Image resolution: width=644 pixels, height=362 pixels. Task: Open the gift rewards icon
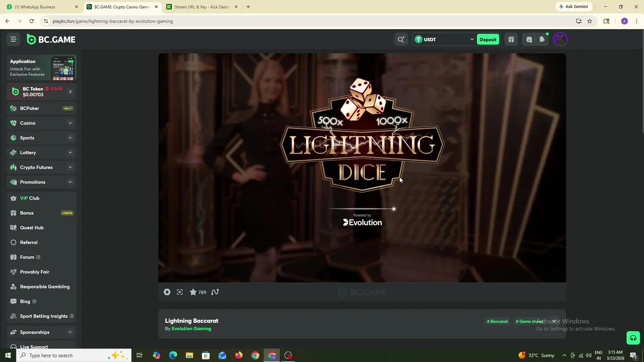(x=511, y=39)
